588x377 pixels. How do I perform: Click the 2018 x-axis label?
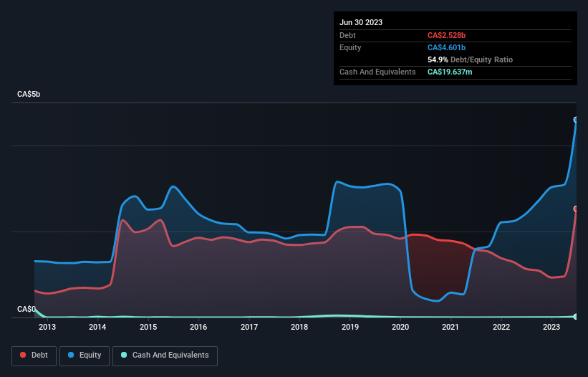(x=299, y=327)
